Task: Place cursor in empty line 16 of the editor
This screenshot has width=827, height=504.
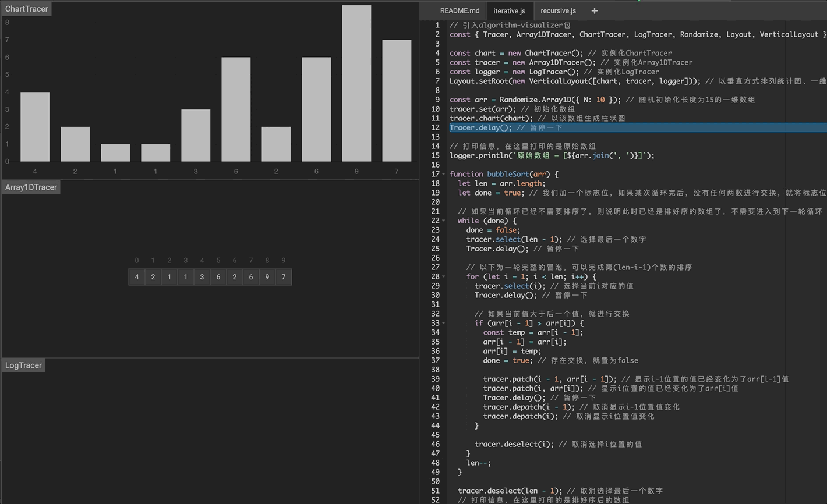Action: coord(524,165)
